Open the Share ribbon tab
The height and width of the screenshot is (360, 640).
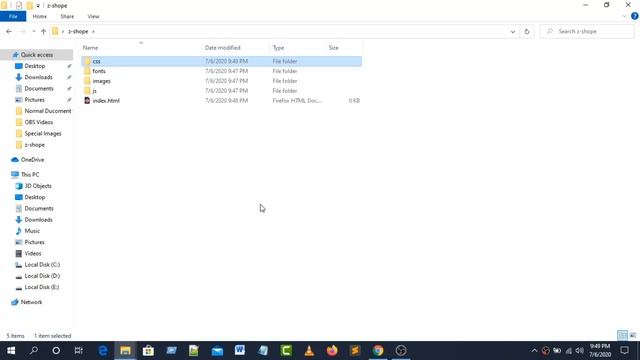[67, 16]
